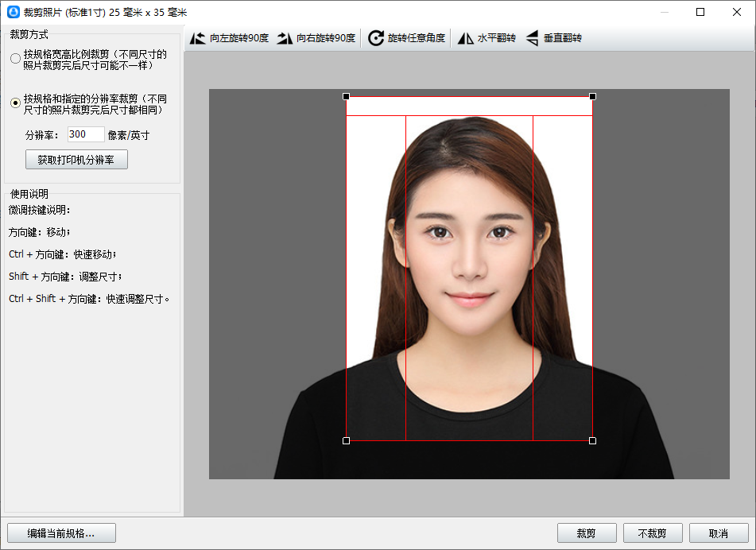This screenshot has width=756, height=550.
Task: Click the bottom-right crop handle
Action: (592, 440)
